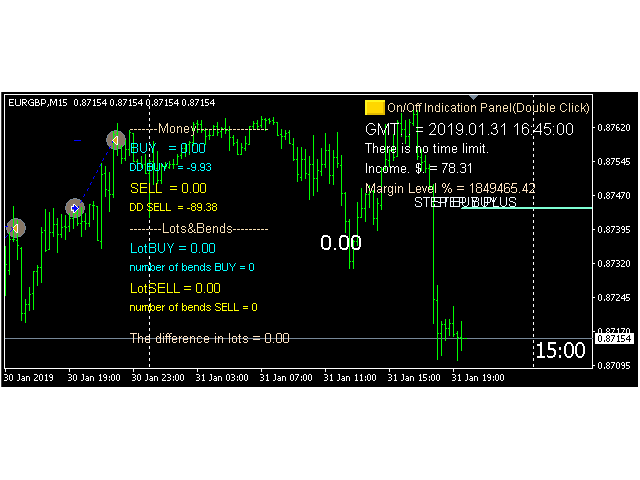
Task: Click the GMT 2019.01.31 16:45:00 text
Action: pos(469,129)
